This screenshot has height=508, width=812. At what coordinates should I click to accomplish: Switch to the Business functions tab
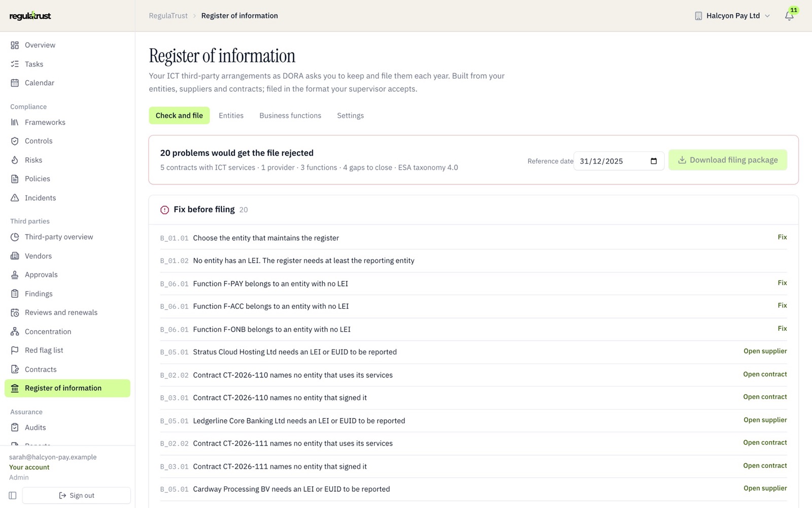coord(290,116)
